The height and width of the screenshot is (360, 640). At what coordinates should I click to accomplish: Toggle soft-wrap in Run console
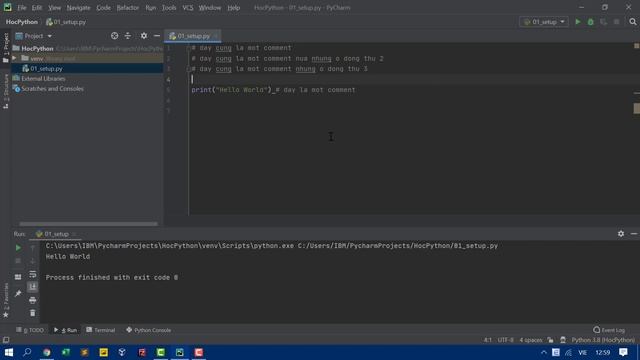point(33,274)
